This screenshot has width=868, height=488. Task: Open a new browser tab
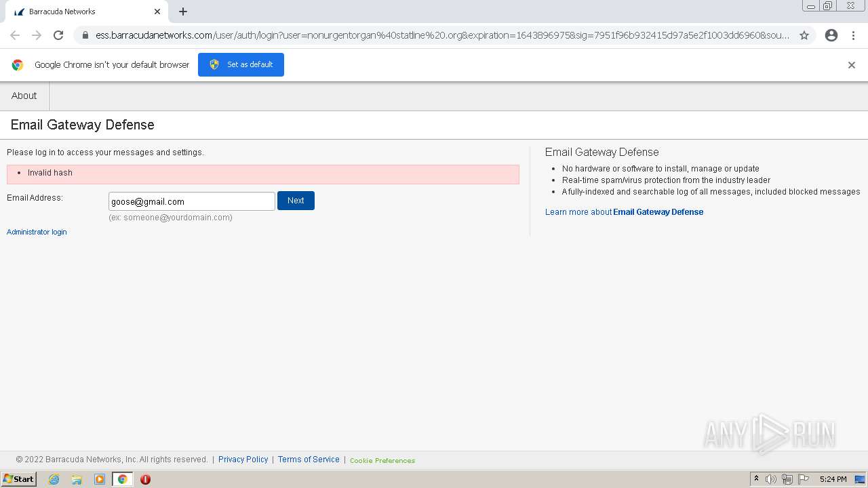tap(183, 12)
